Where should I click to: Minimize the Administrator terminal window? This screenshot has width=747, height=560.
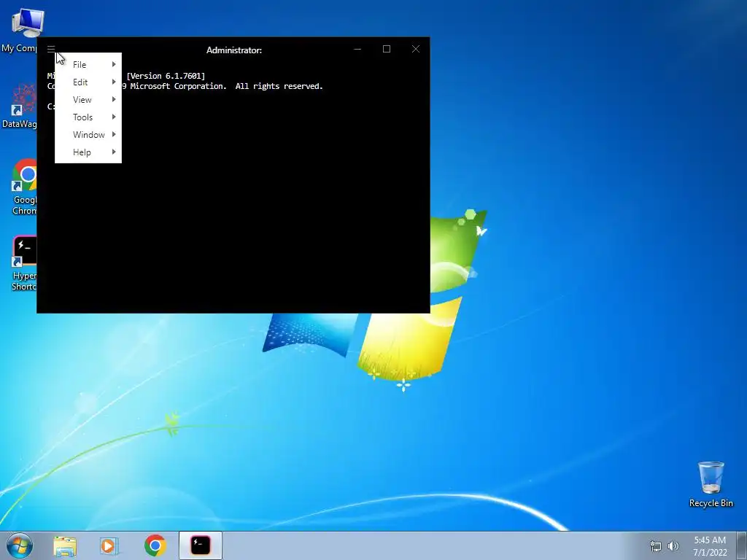pyautogui.click(x=357, y=49)
